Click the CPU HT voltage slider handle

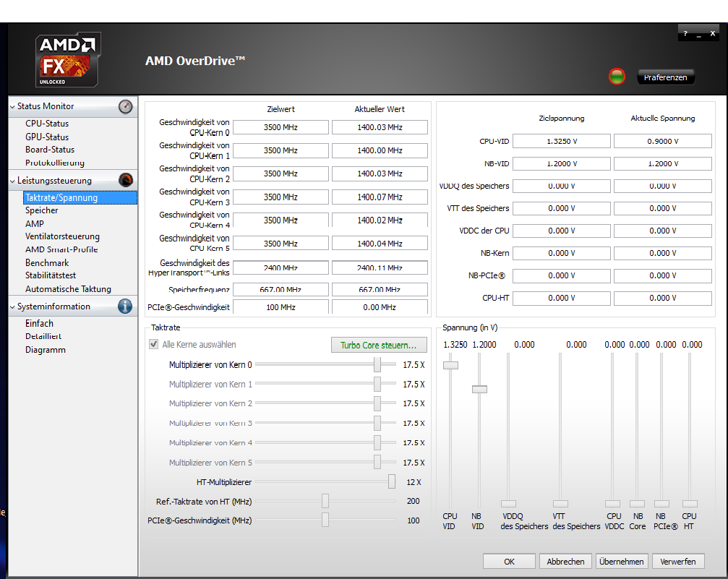690,504
